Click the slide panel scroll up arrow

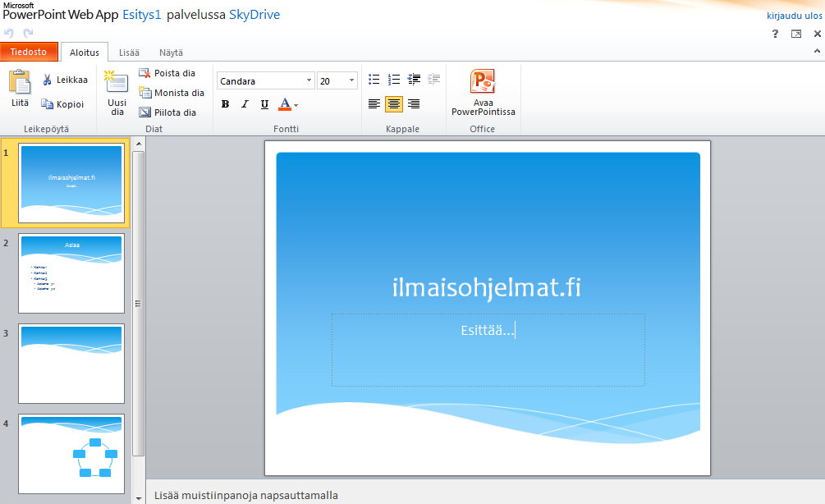(x=139, y=144)
